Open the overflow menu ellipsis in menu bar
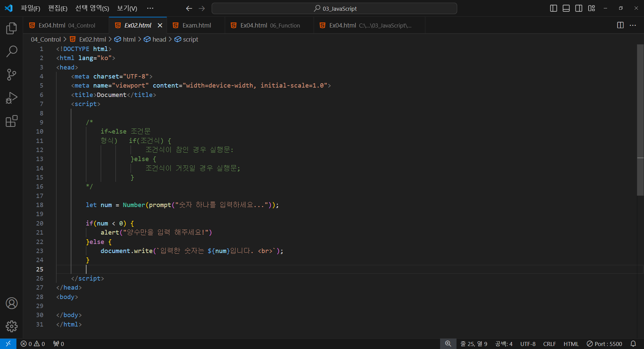 150,8
